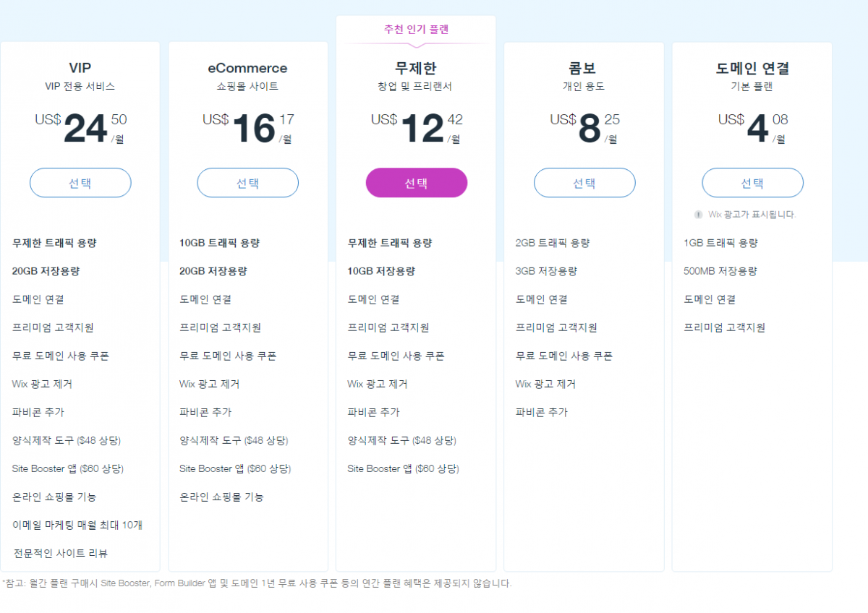Choose the eCommerce plan 선택 button

(248, 183)
